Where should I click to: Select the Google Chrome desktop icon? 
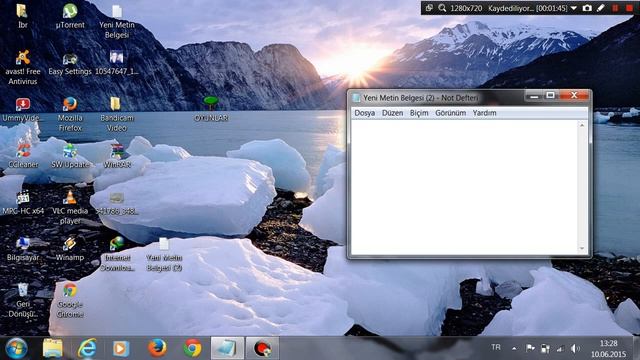[70, 300]
